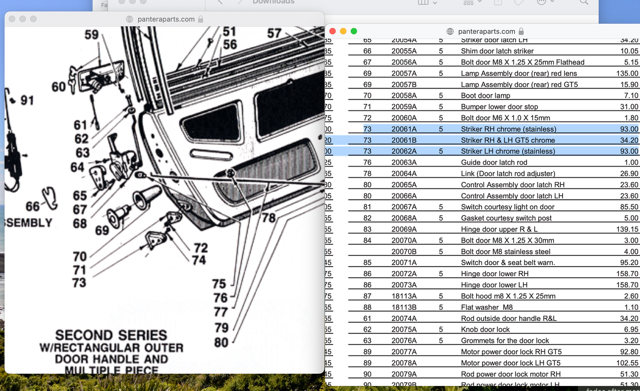Click price 139.15 for hinge door upper
Image resolution: width=640 pixels, height=391 pixels.
coord(627,229)
